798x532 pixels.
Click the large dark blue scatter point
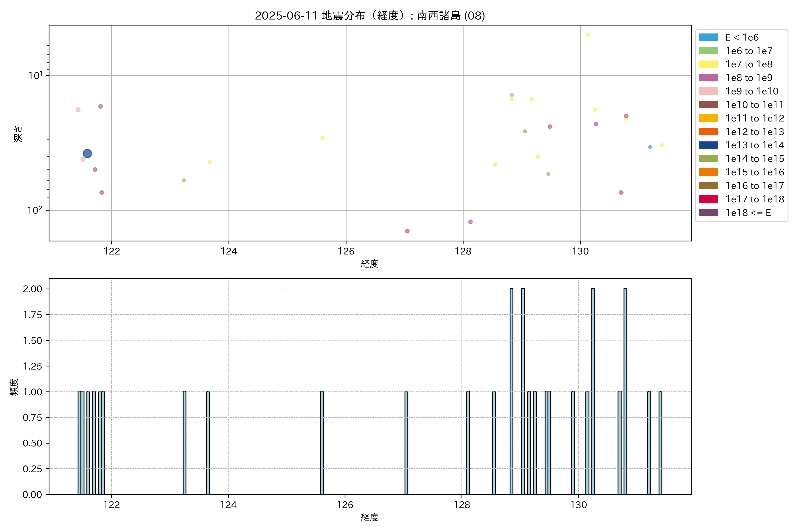point(87,154)
